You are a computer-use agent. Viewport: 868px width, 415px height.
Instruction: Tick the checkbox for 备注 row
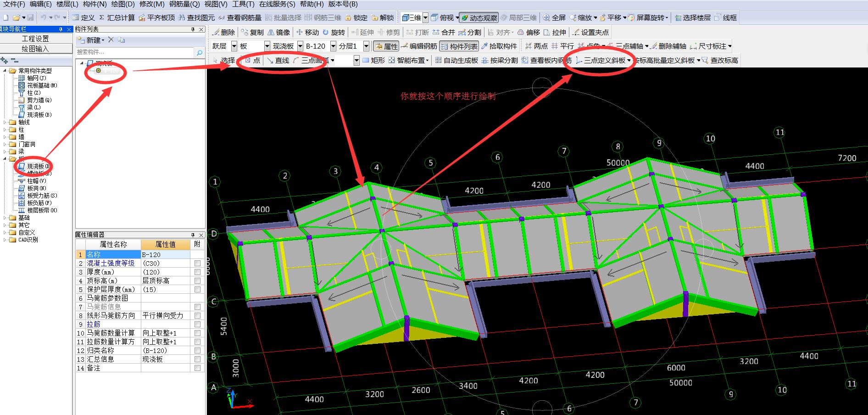click(197, 368)
